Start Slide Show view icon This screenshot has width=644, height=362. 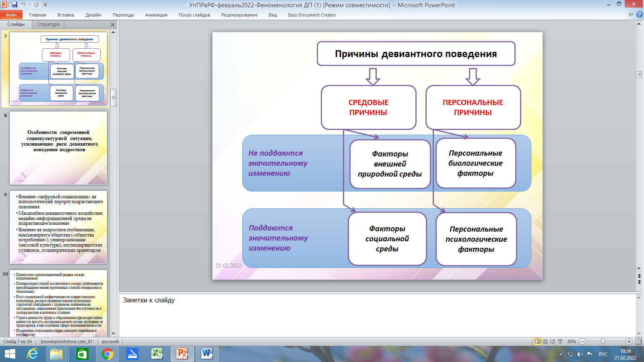coord(560,341)
